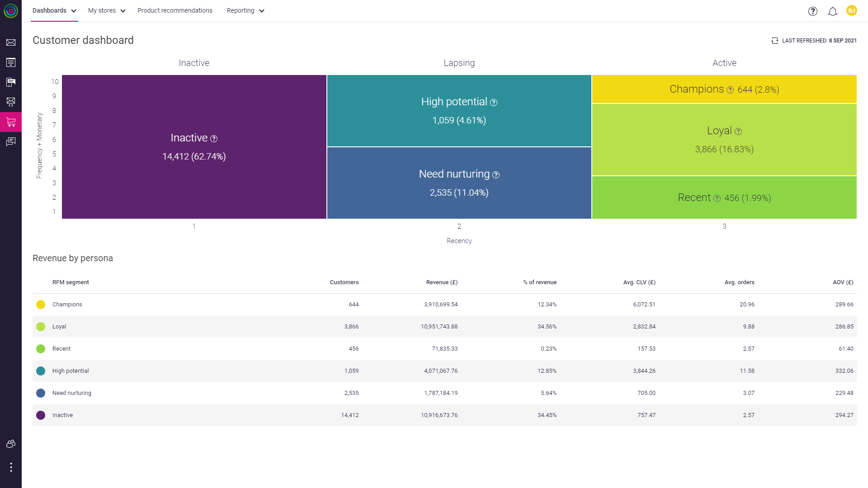Open the SMS messaging sidebar icon
The height and width of the screenshot is (488, 868).
tap(11, 82)
